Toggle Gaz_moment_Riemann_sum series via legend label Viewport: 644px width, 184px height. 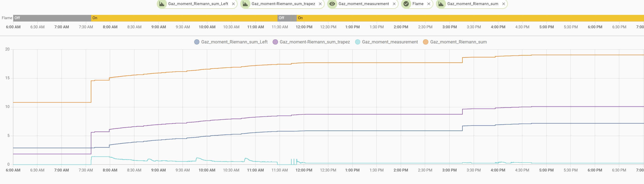458,42
